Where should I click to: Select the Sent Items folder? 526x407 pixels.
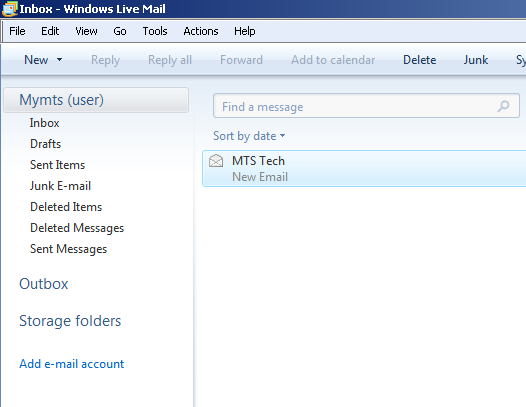57,165
